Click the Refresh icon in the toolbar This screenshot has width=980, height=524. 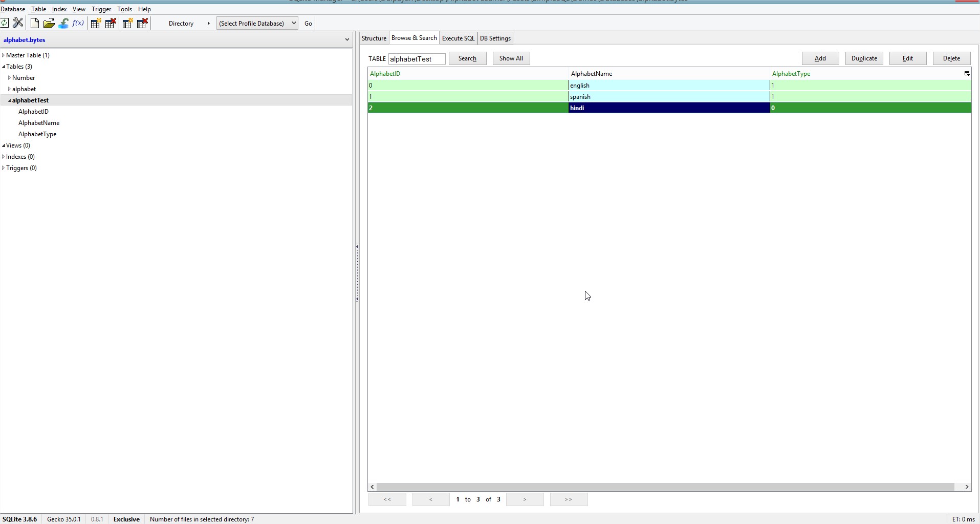(5, 23)
